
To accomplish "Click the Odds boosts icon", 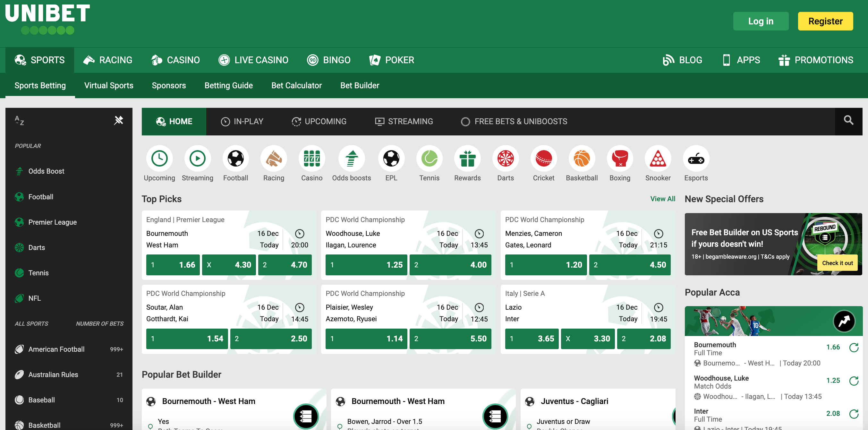I will (x=352, y=159).
